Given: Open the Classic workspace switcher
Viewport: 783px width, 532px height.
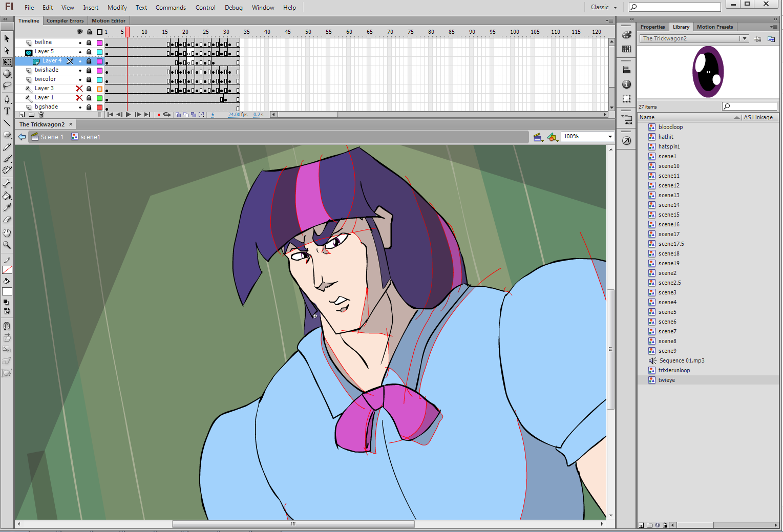Looking at the screenshot, I should (603, 7).
